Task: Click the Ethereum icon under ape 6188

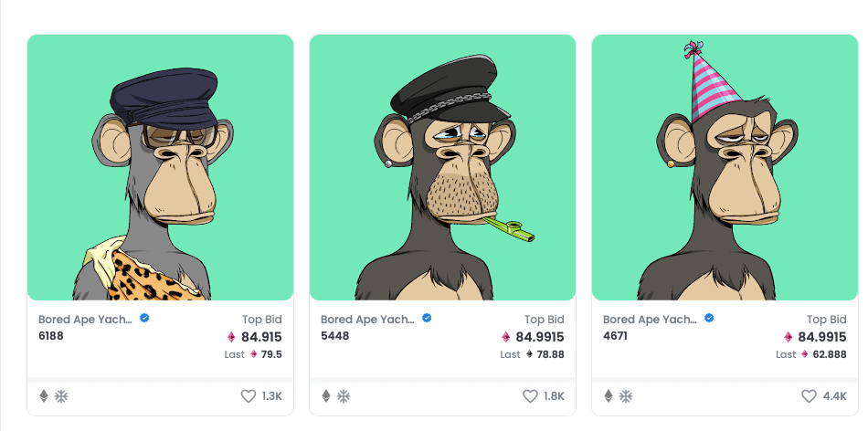Action: [x=44, y=396]
